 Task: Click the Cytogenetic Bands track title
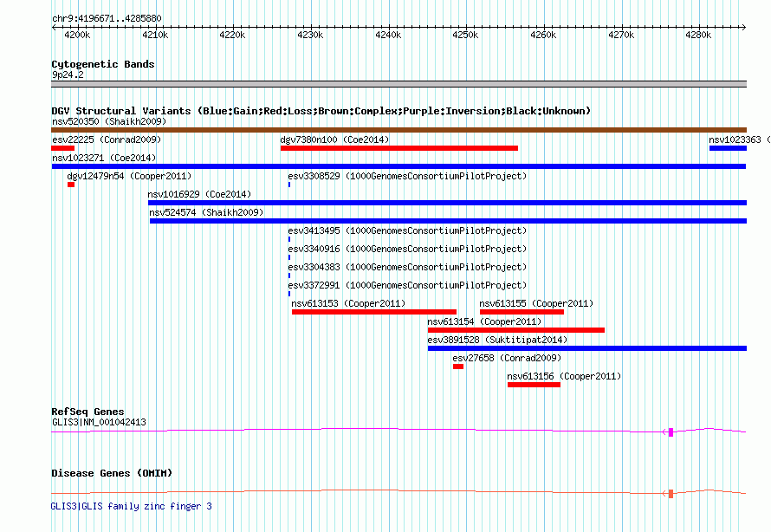103,64
